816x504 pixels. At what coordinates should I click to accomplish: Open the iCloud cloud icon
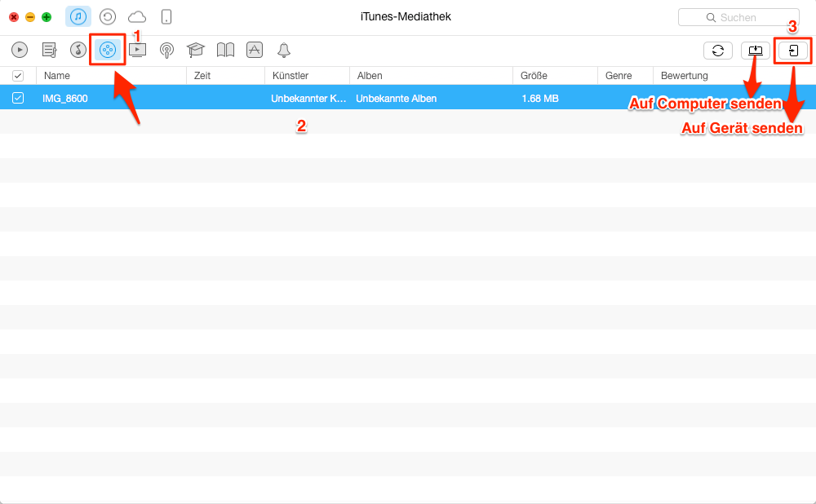coord(137,17)
